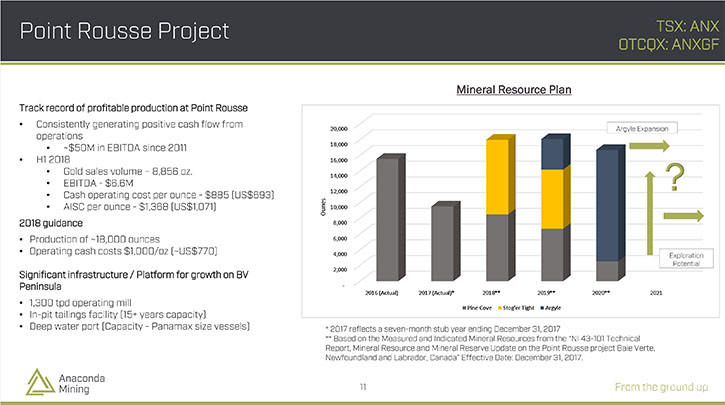
Task: Select the 'EBITDA - $6.6M' line
Action: point(98,183)
